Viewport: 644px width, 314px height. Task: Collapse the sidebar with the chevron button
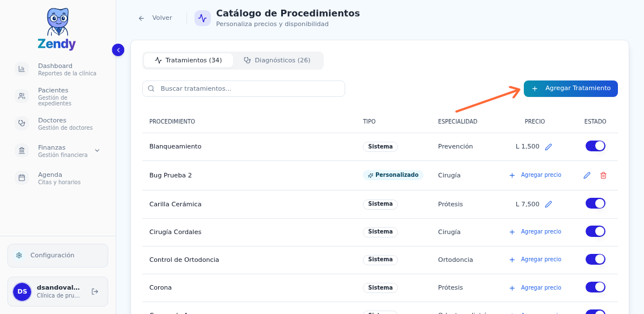pos(118,50)
